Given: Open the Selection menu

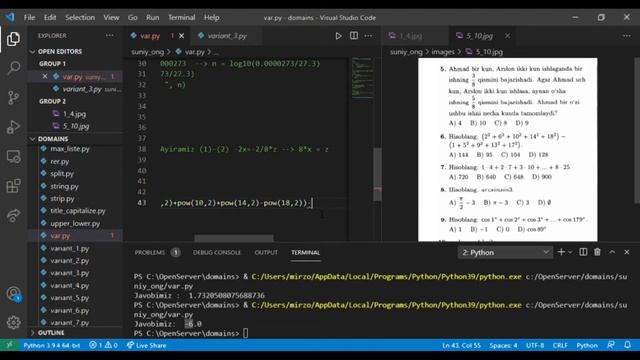Looking at the screenshot, I should point(80,18).
